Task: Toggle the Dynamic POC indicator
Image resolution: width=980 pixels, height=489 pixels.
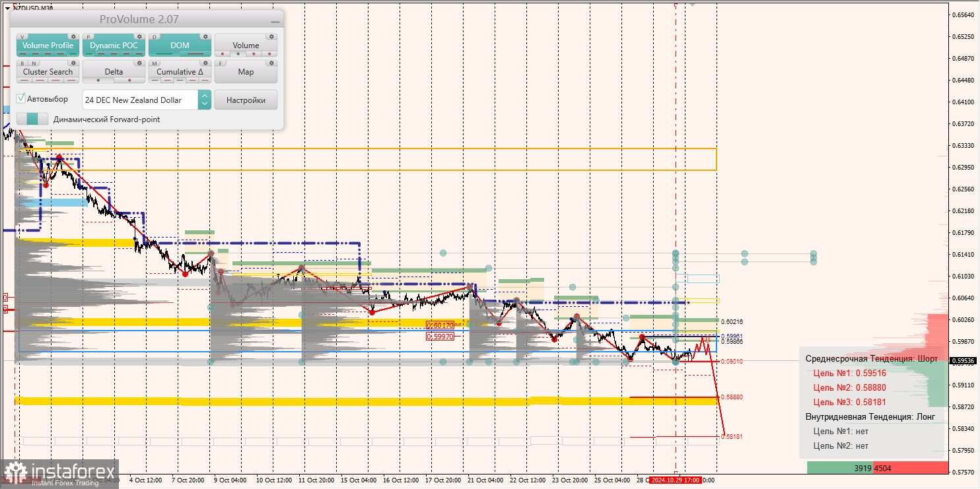Action: [x=114, y=46]
